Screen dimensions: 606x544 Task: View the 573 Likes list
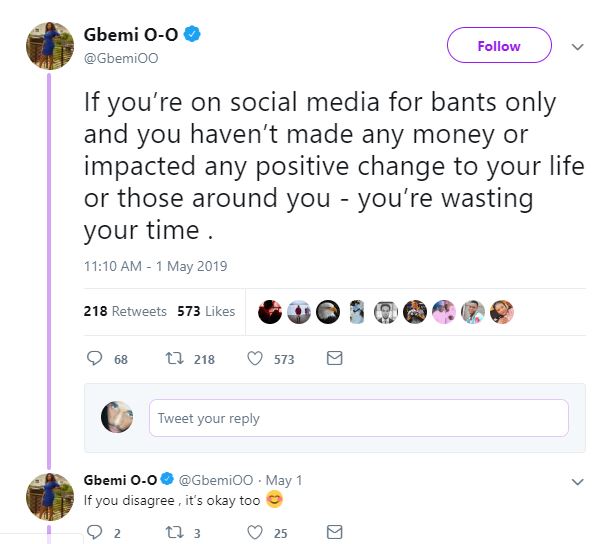[206, 311]
